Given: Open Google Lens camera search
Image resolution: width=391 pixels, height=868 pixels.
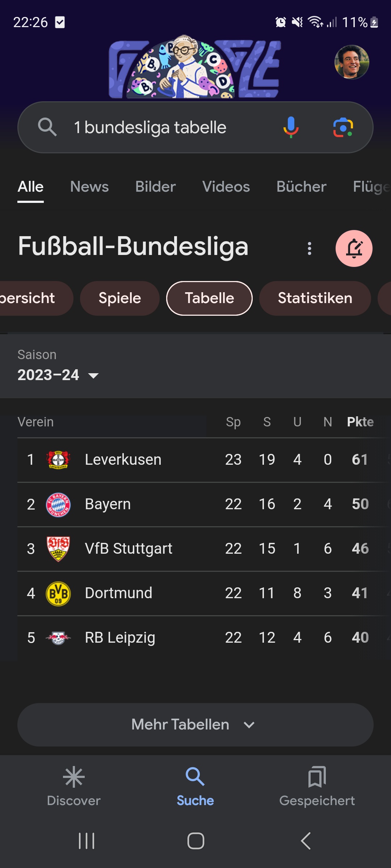Looking at the screenshot, I should 343,127.
